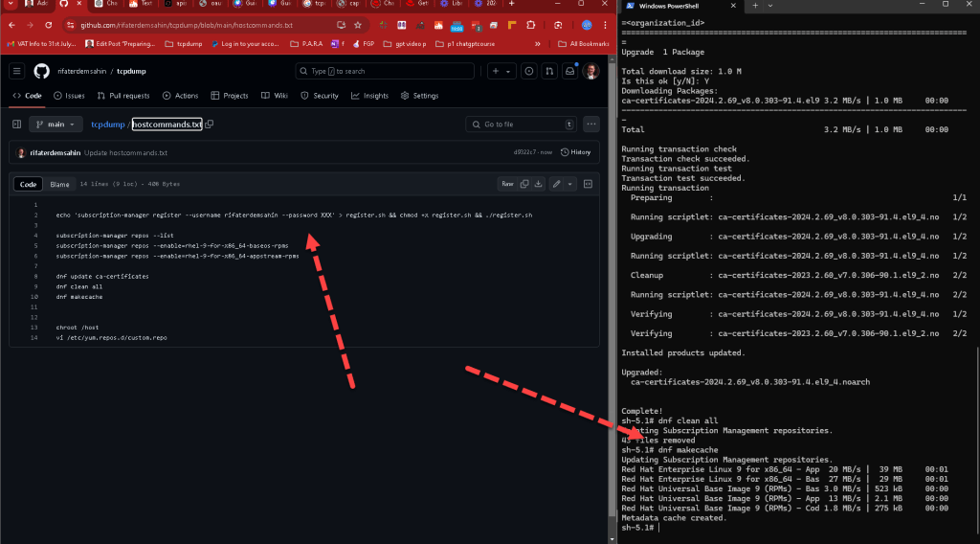Screen dimensions: 980x544
Task: Open commit d9322c7 hash link
Action: (x=524, y=152)
